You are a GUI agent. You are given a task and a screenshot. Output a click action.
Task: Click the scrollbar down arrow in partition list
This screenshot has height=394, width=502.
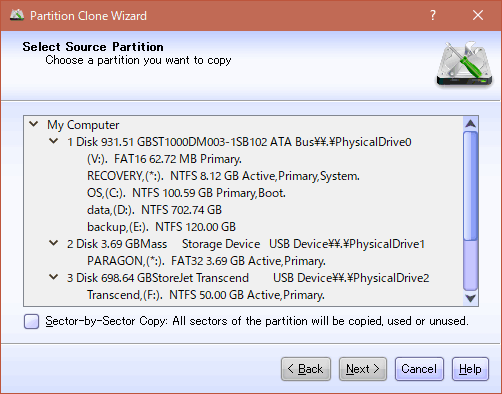click(470, 298)
